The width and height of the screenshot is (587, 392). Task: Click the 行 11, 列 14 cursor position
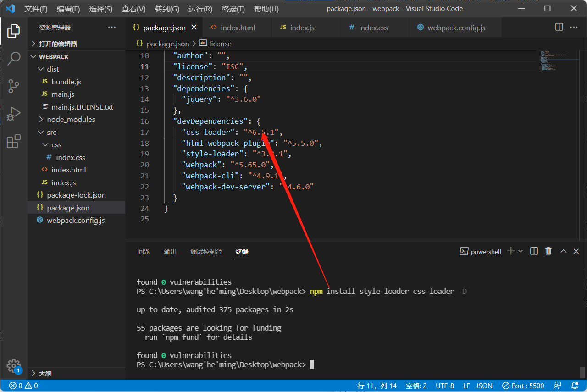coord(377,386)
